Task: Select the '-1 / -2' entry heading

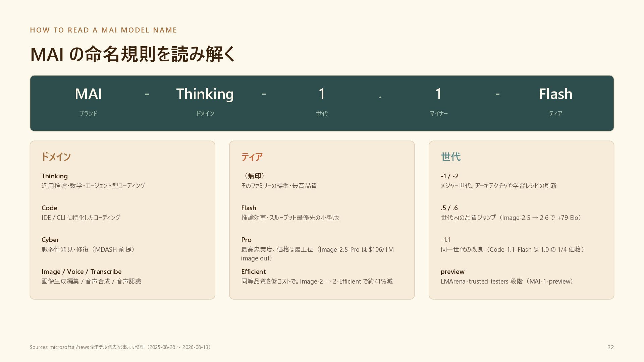Action: [449, 176]
